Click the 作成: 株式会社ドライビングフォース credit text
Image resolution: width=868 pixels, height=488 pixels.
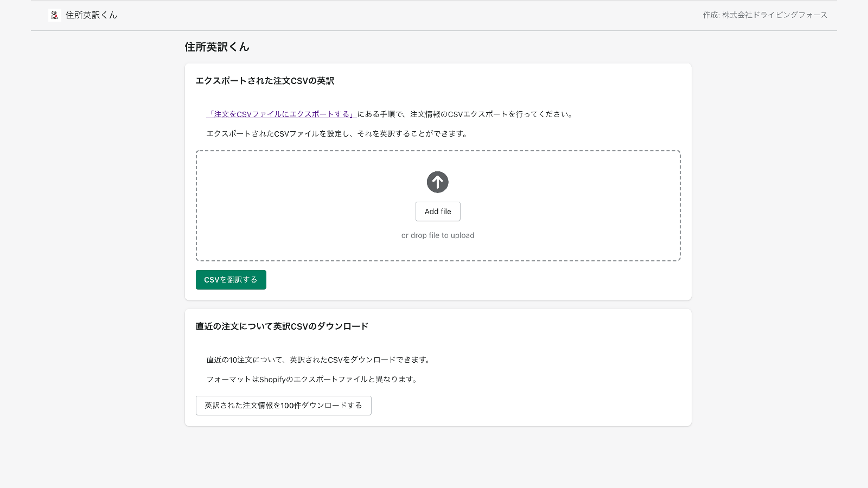(x=765, y=15)
